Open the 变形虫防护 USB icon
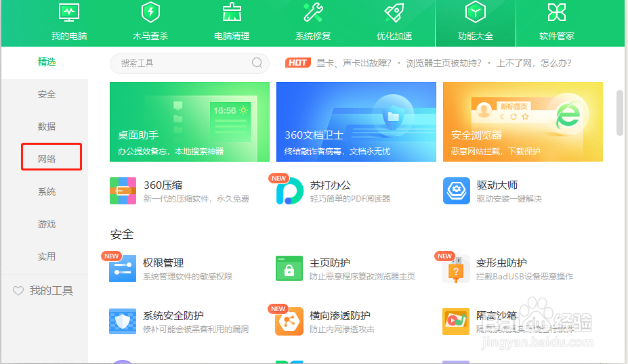This screenshot has width=628, height=364. click(456, 269)
